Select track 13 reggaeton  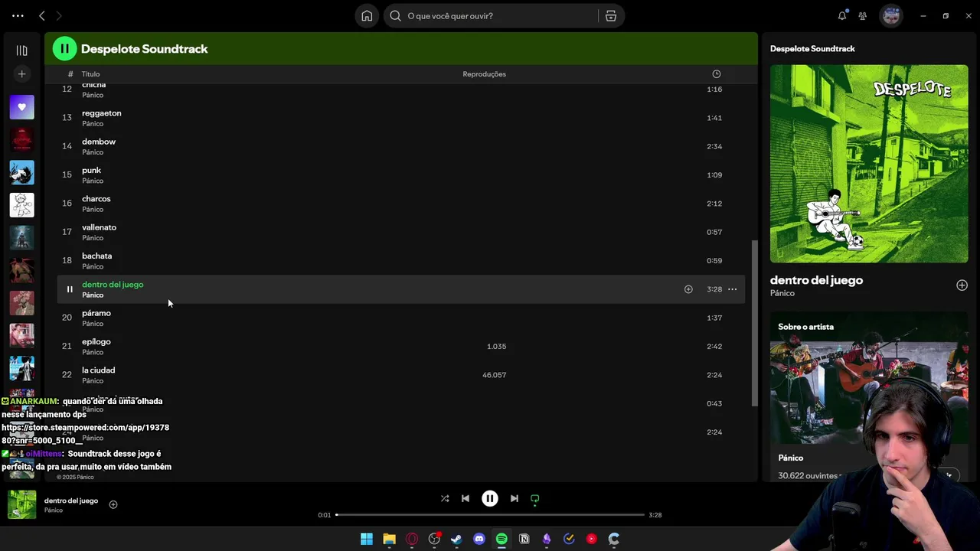coord(400,118)
